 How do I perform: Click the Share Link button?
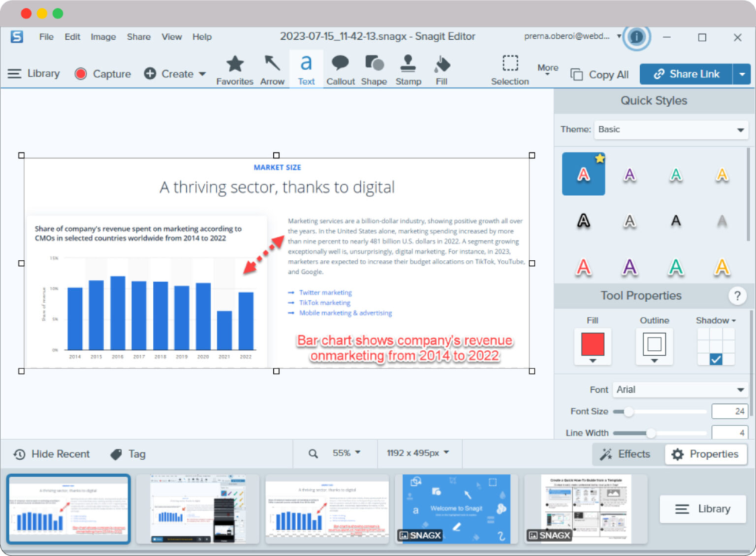point(686,74)
